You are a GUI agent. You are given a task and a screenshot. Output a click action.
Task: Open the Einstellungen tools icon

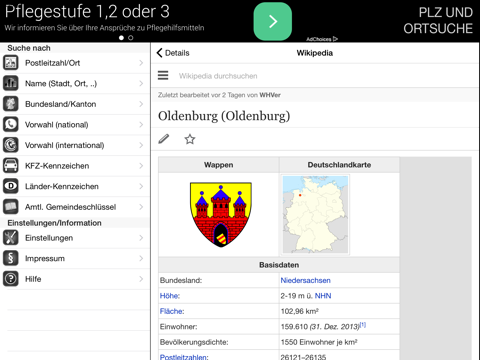pyautogui.click(x=11, y=238)
